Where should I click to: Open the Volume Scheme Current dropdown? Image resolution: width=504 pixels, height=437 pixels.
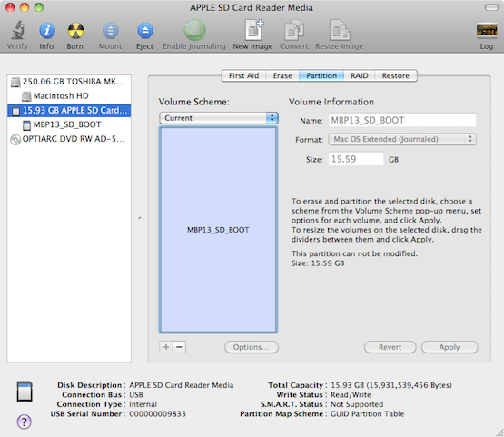[219, 118]
